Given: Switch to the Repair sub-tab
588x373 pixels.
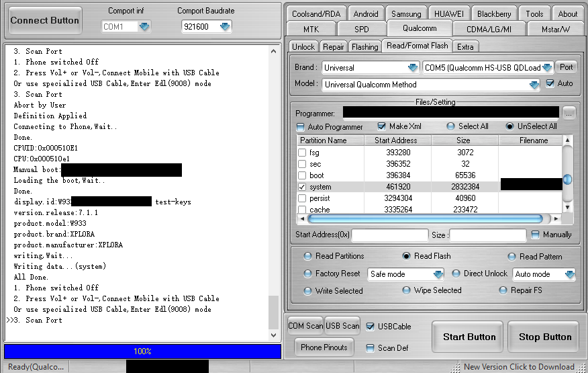Looking at the screenshot, I should 333,46.
